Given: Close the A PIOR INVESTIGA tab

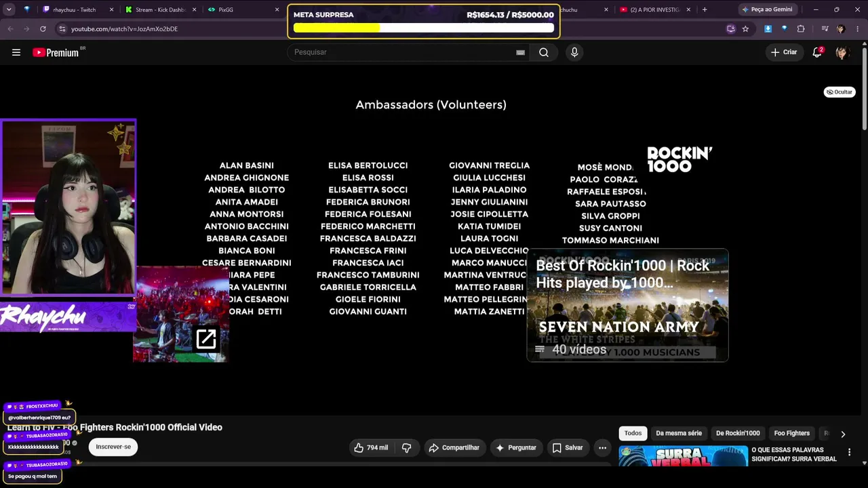Looking at the screenshot, I should [688, 9].
